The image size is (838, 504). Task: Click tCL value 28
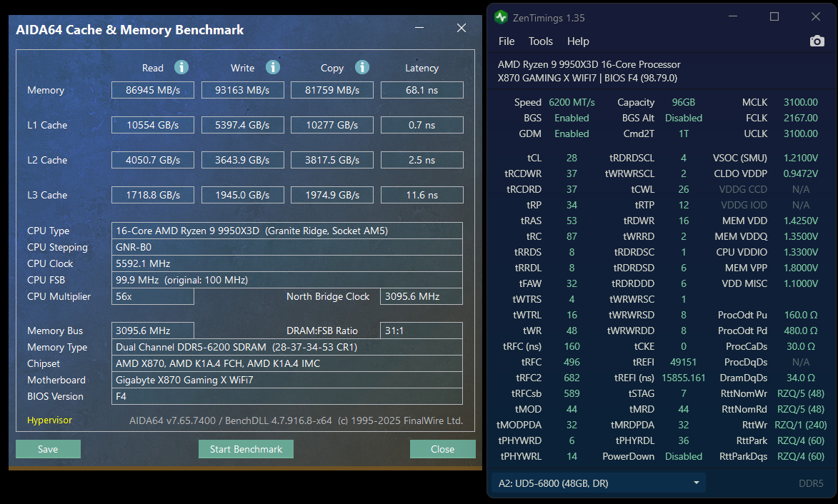572,158
